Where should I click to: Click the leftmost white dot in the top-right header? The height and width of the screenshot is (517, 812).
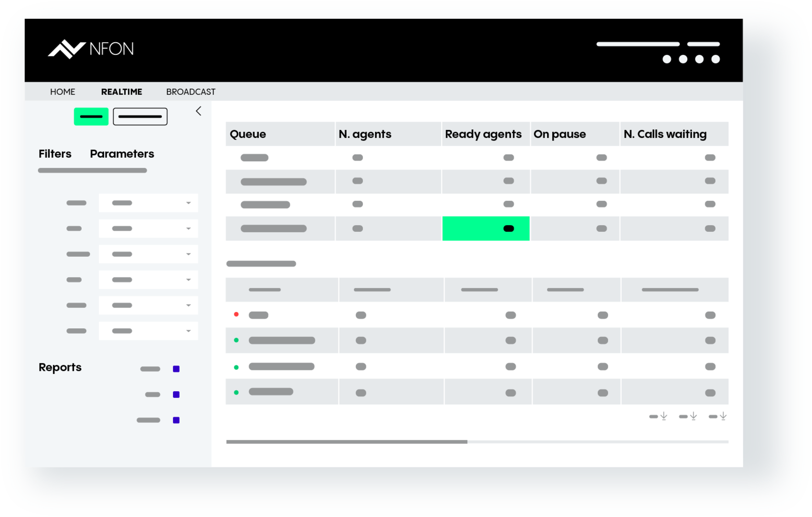pyautogui.click(x=666, y=59)
